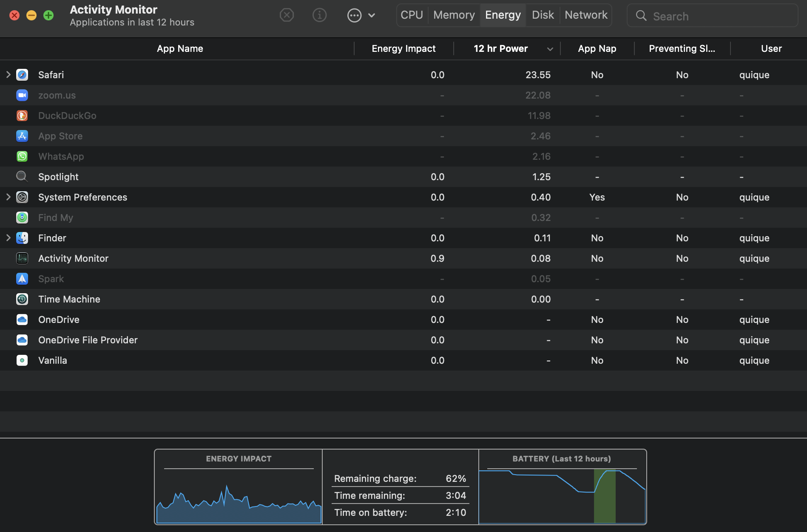The image size is (807, 532).
Task: Click the Finder face icon
Action: point(22,238)
